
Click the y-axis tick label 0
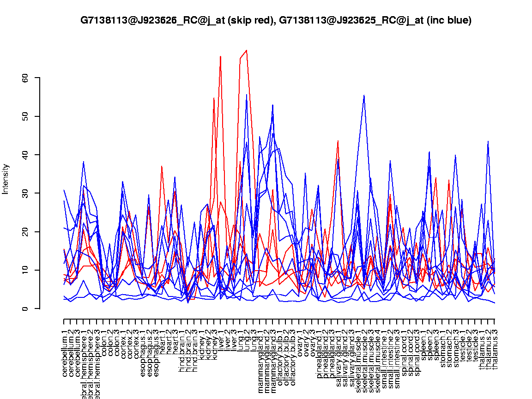point(25,308)
